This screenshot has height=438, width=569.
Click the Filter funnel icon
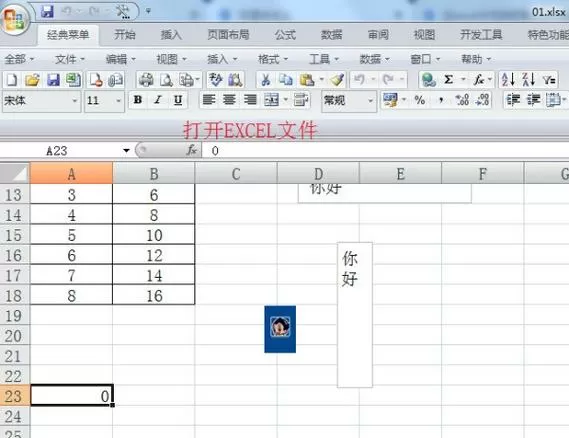point(549,80)
